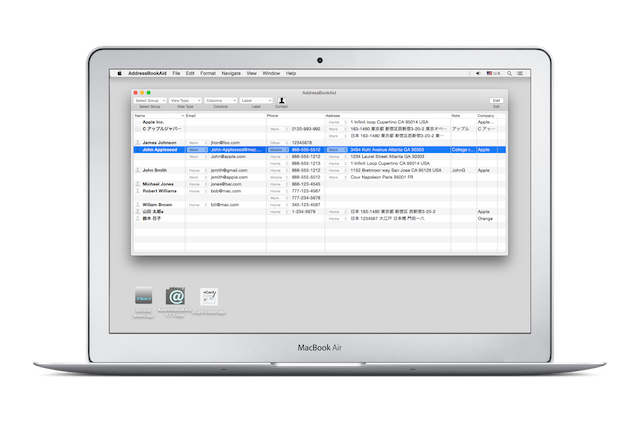Click the U.S. flag input source icon

pos(489,74)
